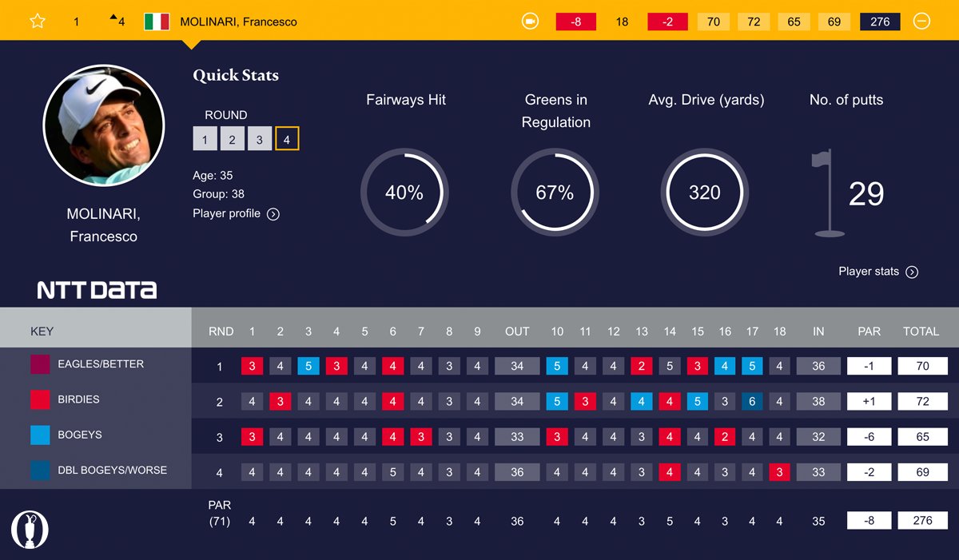
Task: Click the PAR (71) row label
Action: [220, 513]
